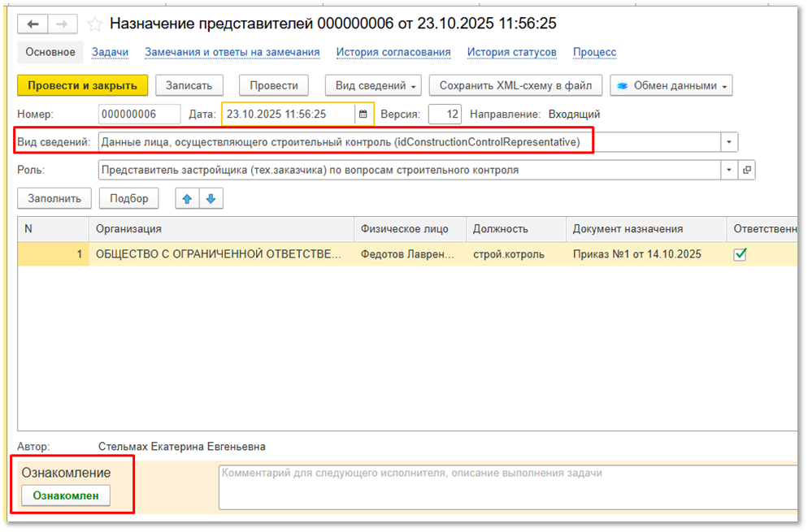Open the Обмен данными dropdown menu
Screen dimensions: 808x532
pos(671,85)
